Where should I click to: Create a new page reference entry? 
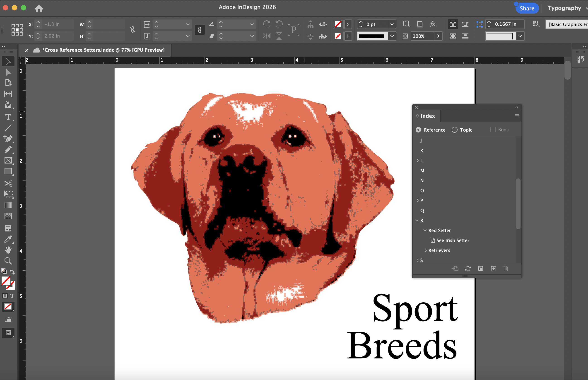coord(493,268)
